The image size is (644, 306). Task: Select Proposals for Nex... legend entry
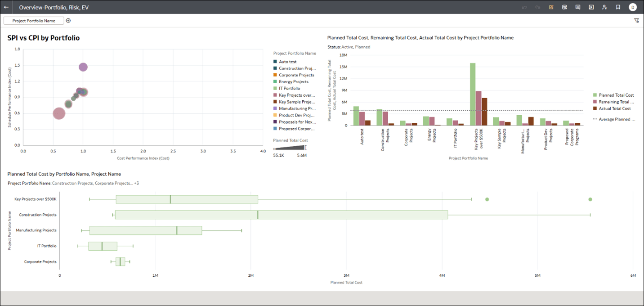pyautogui.click(x=295, y=122)
